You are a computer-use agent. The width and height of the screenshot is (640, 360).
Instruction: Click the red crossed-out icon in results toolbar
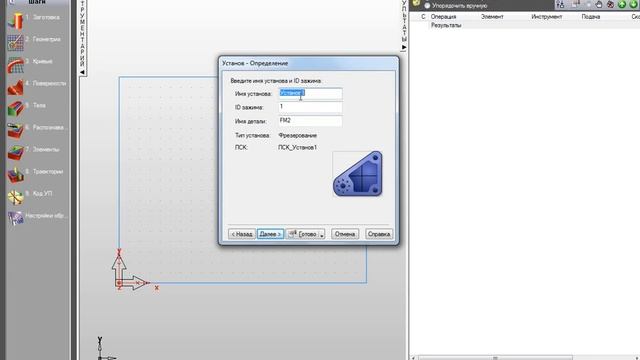[610, 5]
